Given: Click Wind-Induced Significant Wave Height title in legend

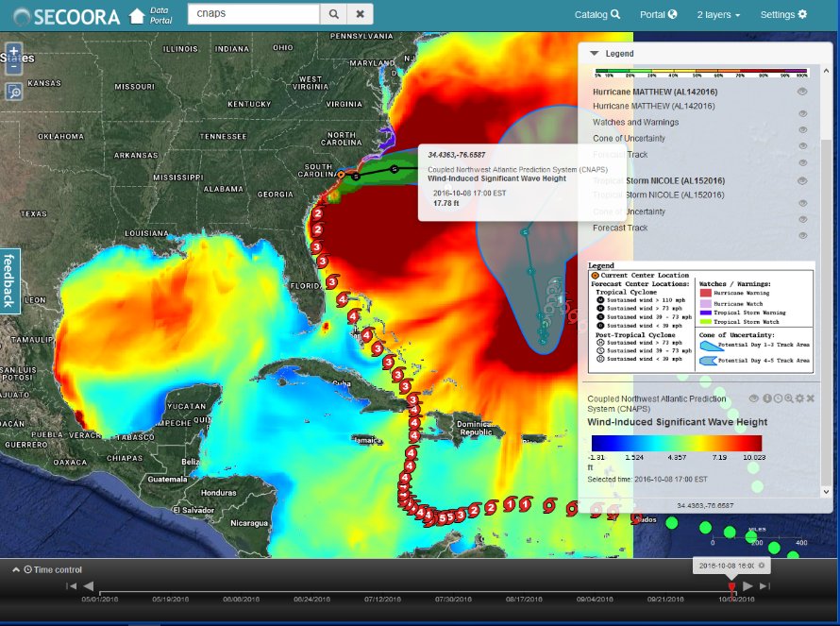Looking at the screenshot, I should [x=677, y=422].
